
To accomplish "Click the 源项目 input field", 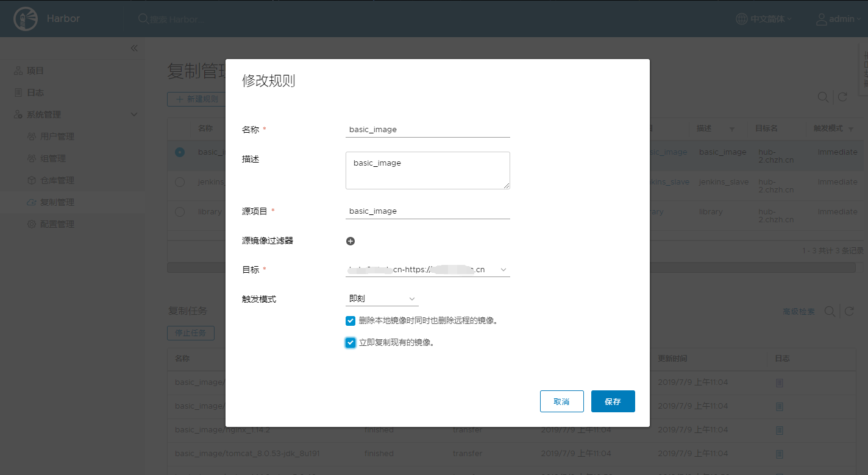I will pos(427,211).
